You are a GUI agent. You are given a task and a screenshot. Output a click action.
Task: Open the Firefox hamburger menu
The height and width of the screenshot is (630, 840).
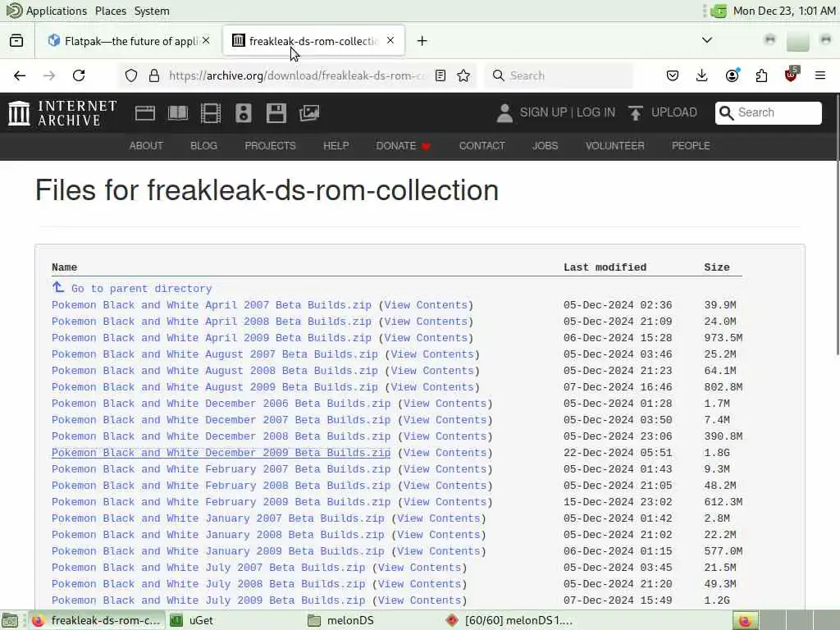point(820,75)
